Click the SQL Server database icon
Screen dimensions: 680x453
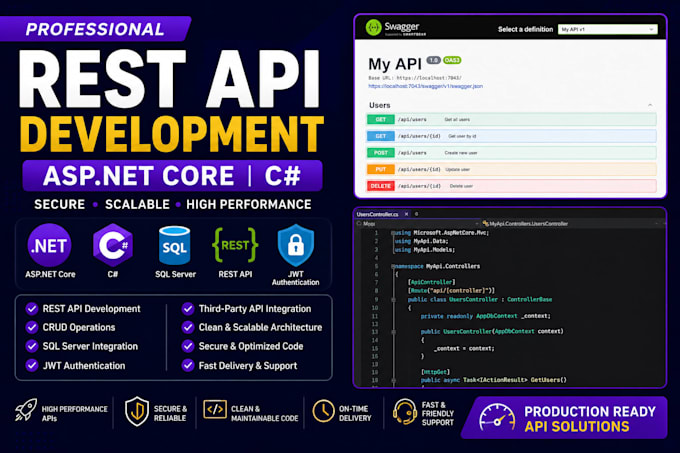pos(175,245)
